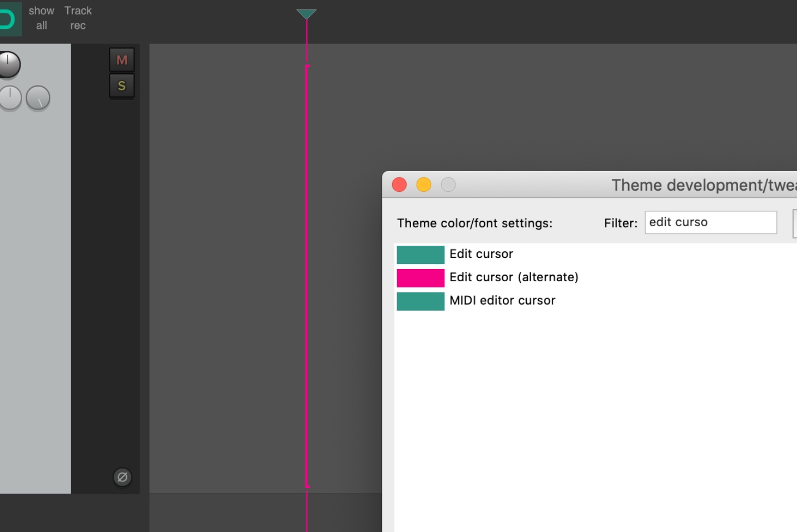
Task: Click the left pan knob
Action: (x=10, y=98)
